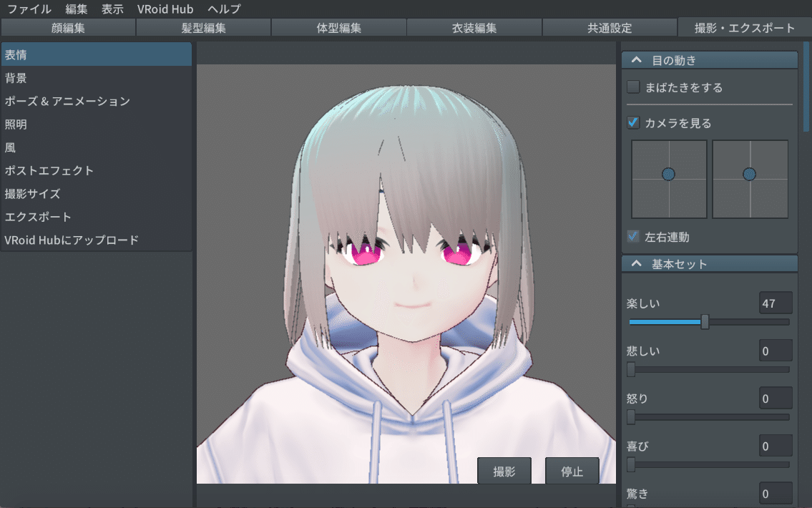Select 照明 lighting settings
The image size is (812, 508).
pos(97,124)
